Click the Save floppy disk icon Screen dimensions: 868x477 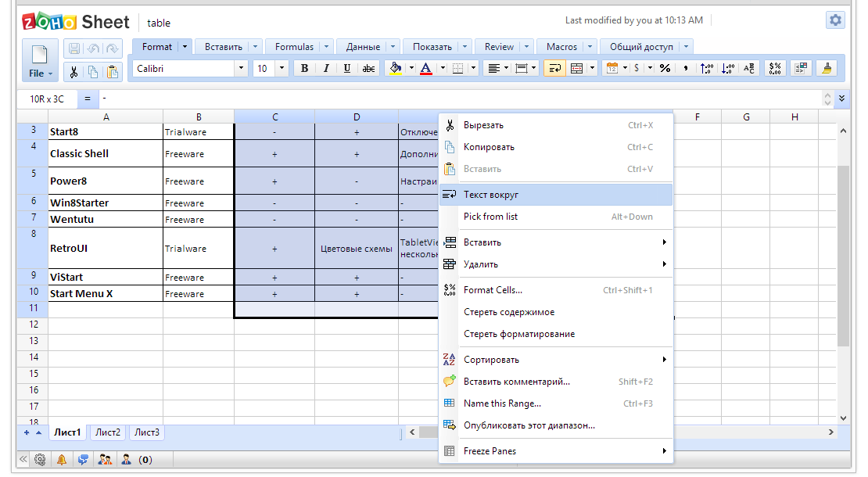click(74, 48)
